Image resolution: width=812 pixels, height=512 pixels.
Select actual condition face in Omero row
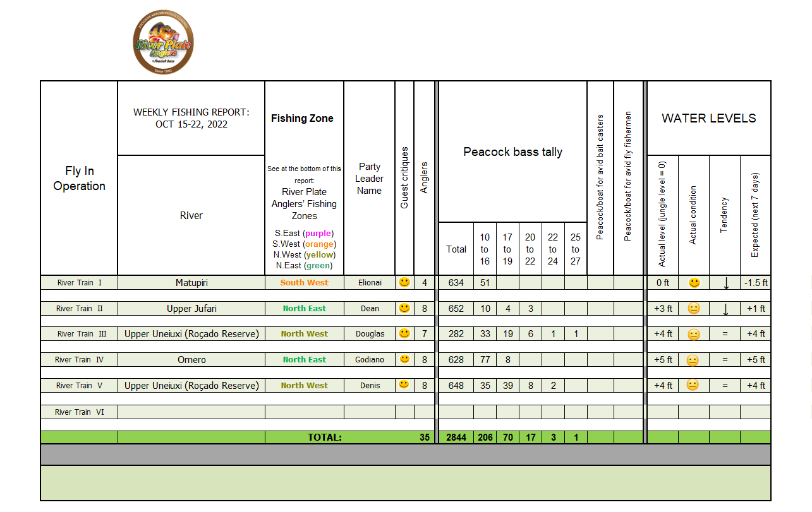point(694,360)
